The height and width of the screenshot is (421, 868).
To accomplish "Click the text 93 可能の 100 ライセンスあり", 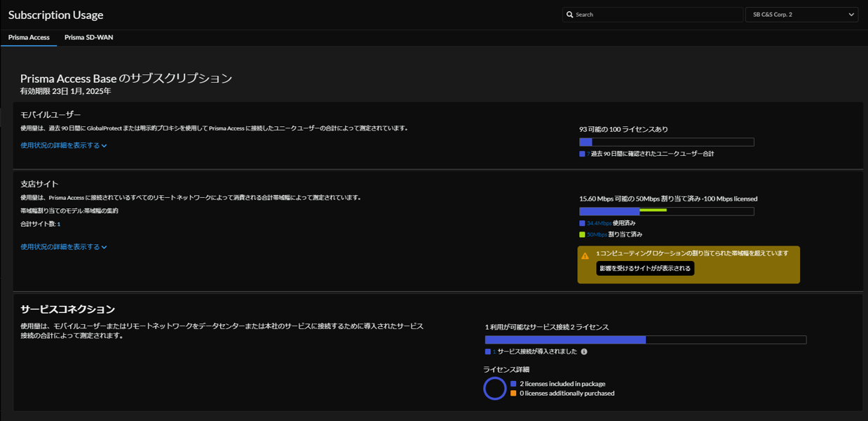I will 623,129.
